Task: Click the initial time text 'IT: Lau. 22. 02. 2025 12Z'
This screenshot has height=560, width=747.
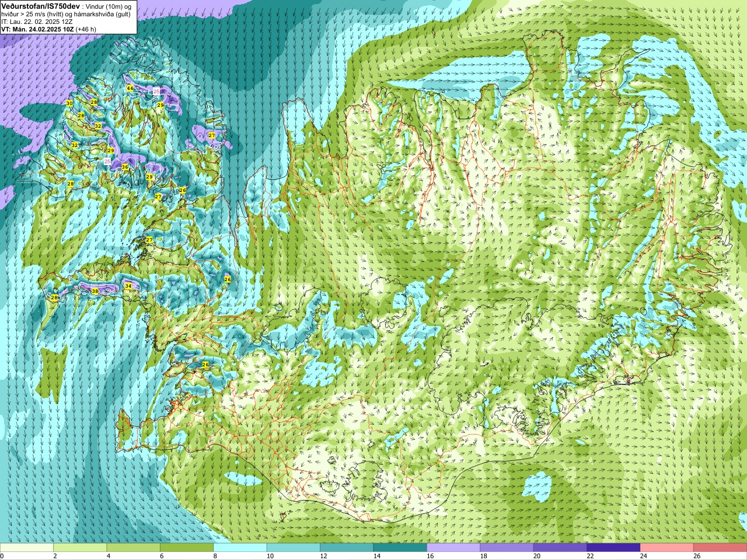Action: click(x=37, y=21)
